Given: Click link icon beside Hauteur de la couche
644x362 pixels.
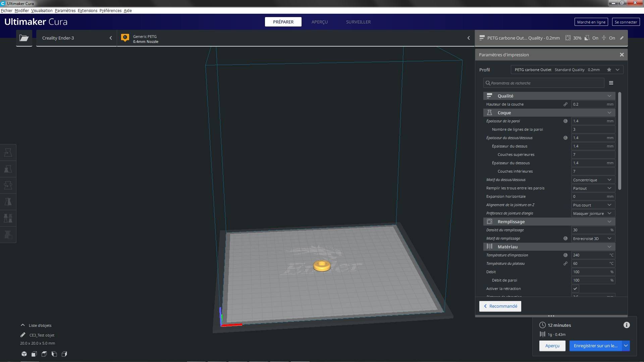Looking at the screenshot, I should point(566,104).
